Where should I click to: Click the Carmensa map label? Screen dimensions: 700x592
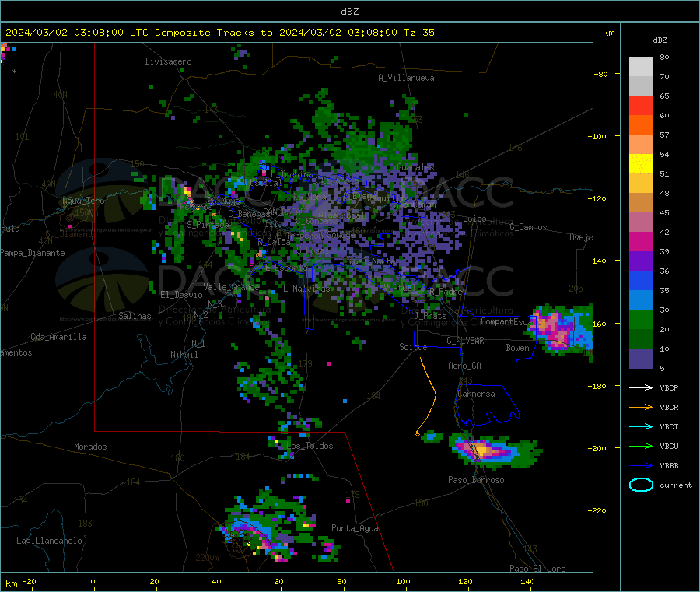pyautogui.click(x=476, y=394)
